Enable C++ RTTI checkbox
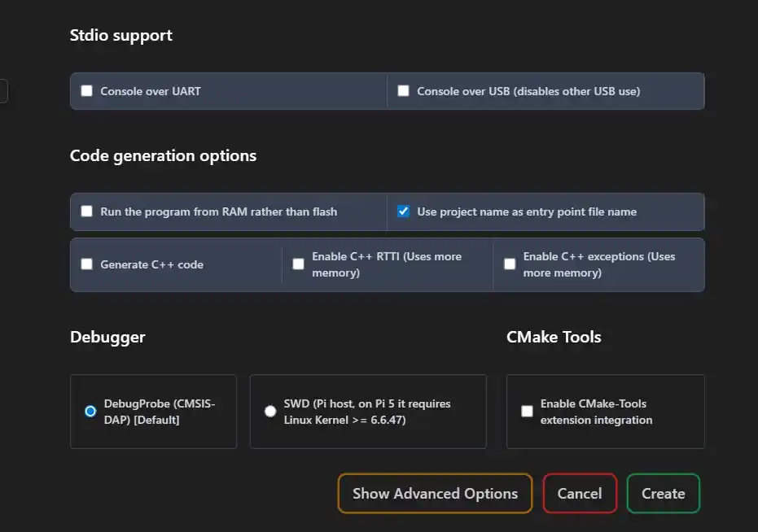The height and width of the screenshot is (532, 758). (298, 264)
